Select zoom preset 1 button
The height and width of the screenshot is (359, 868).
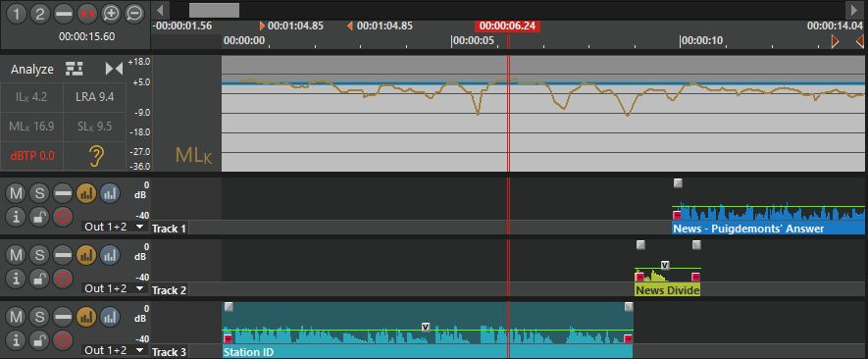pos(17,14)
